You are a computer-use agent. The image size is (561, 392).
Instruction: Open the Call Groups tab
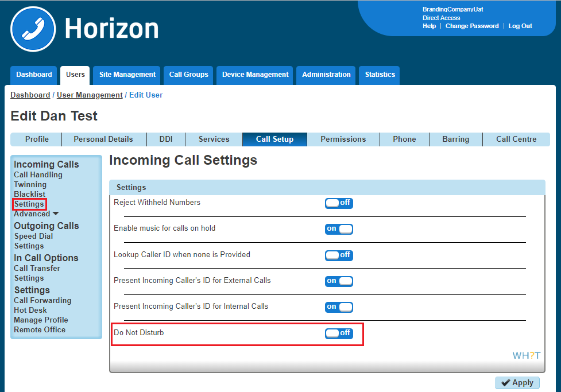click(x=188, y=75)
